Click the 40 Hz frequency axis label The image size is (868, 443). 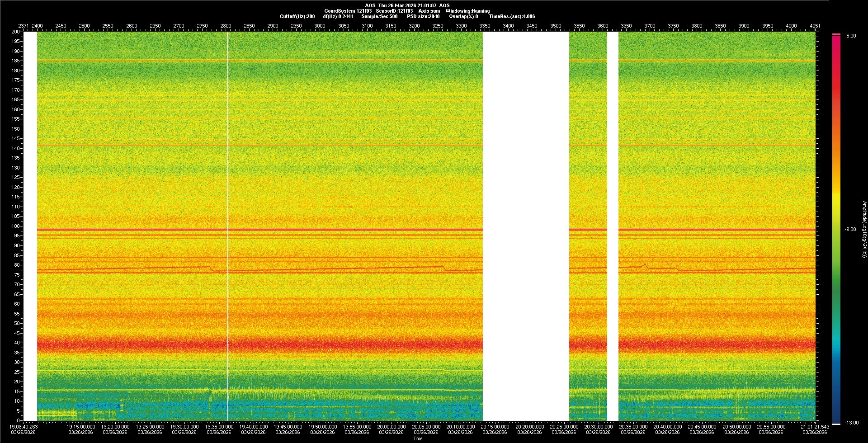tap(17, 343)
